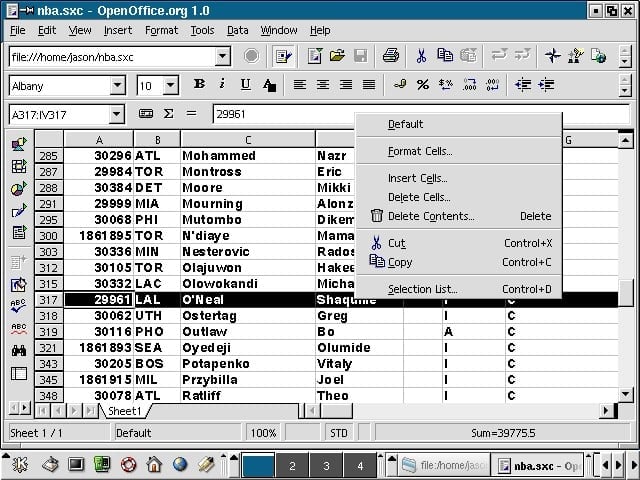Click the Function equals button
The height and width of the screenshot is (480, 640).
191,113
